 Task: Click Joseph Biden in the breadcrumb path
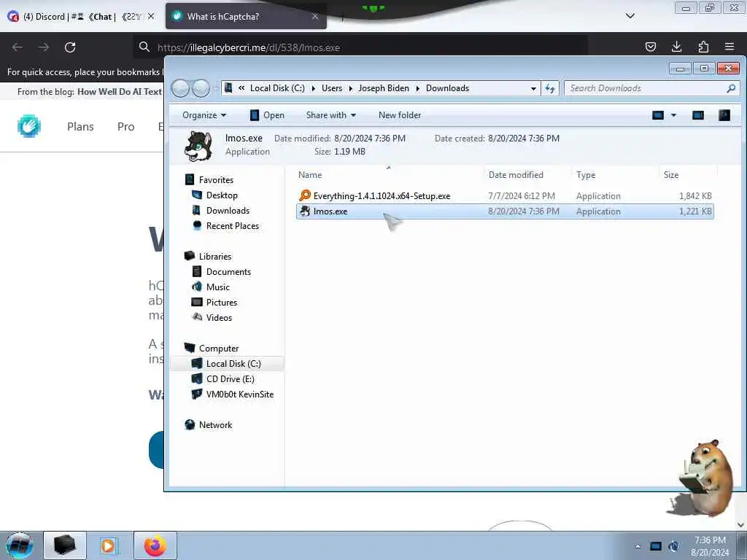384,88
